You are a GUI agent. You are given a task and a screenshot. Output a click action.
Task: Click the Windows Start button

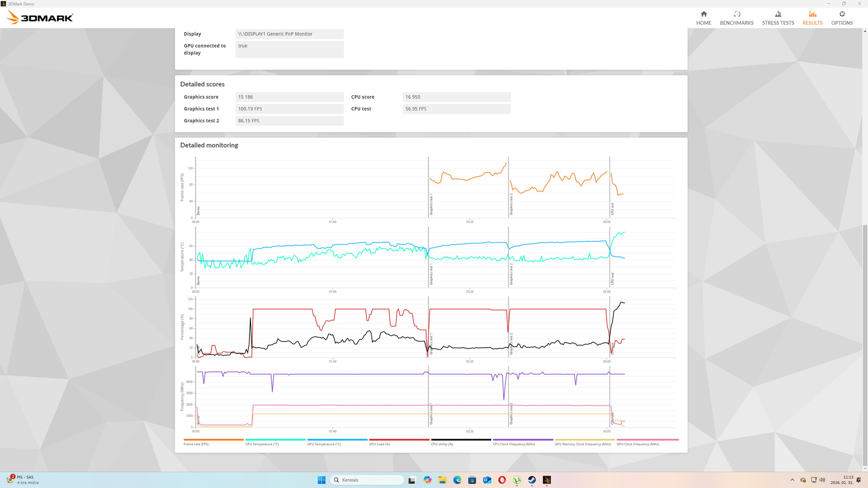[321, 480]
